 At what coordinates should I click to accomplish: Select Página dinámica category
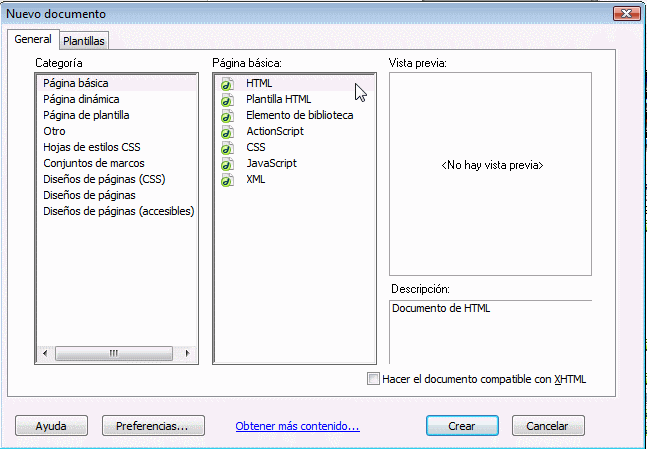point(81,100)
